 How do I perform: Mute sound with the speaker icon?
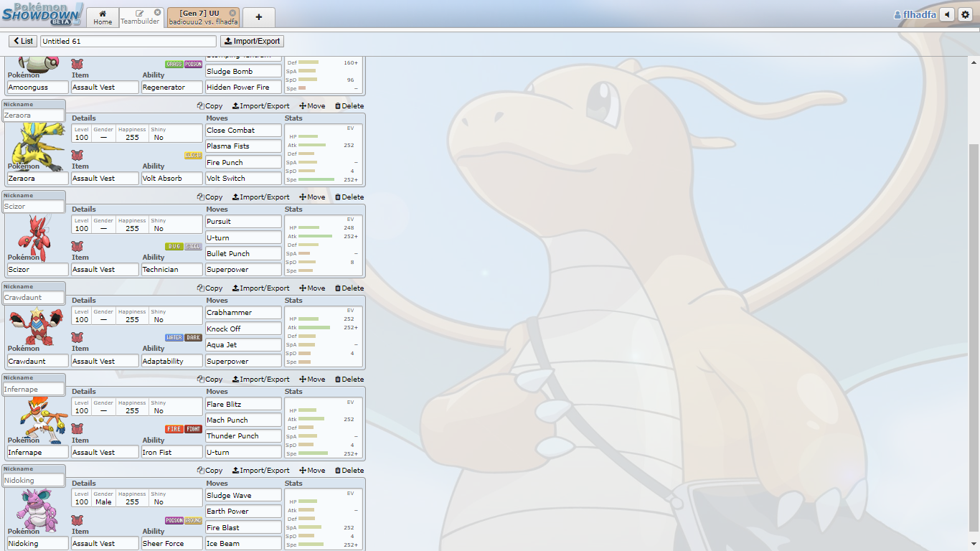pos(947,14)
